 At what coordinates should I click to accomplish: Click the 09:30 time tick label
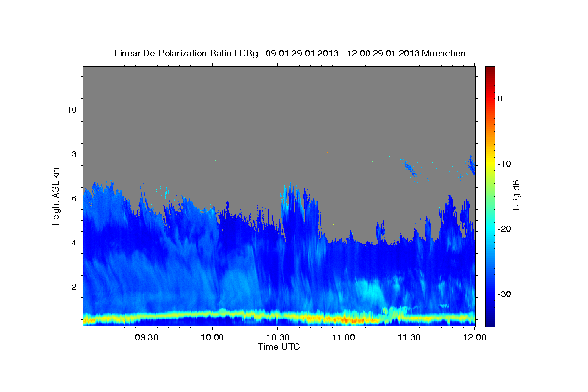tap(147, 338)
